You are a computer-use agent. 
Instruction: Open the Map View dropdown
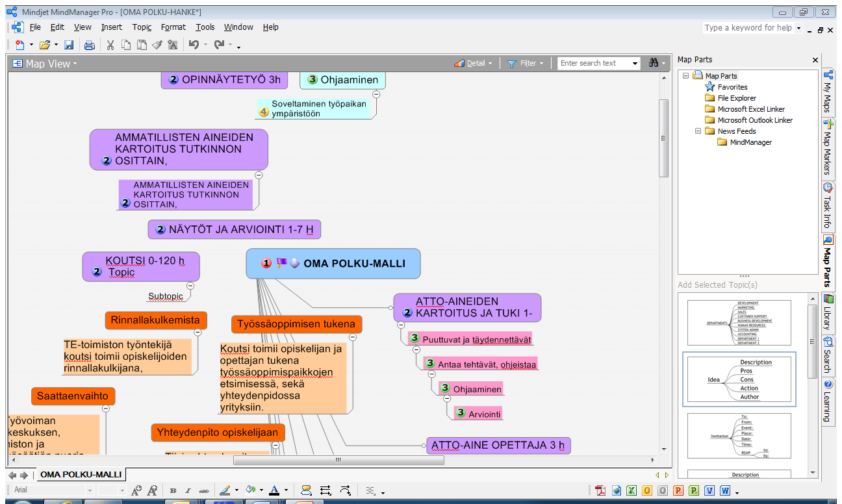[45, 64]
